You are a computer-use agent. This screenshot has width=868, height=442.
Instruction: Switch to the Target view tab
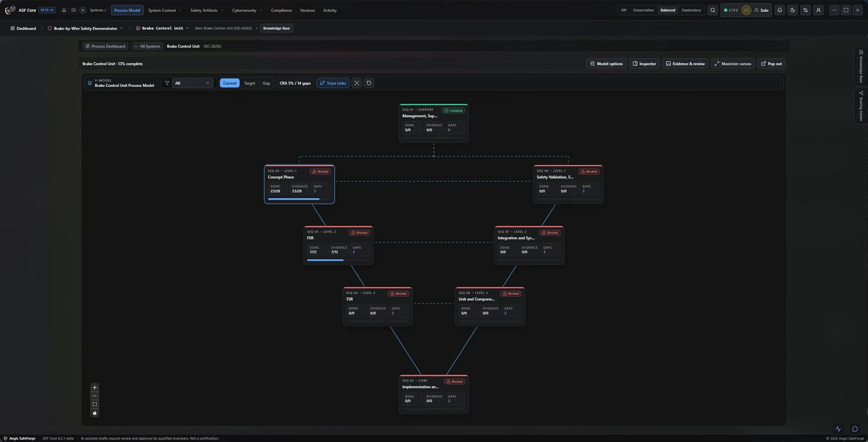[x=250, y=83]
